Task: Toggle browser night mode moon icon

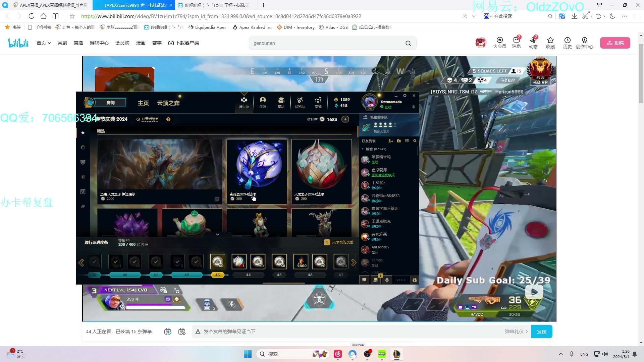Action: (612, 16)
